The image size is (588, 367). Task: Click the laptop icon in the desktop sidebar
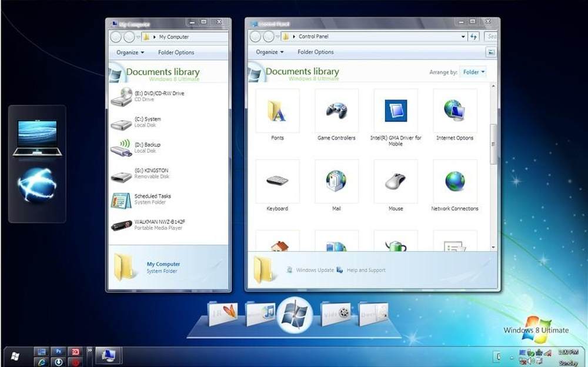coord(37,138)
